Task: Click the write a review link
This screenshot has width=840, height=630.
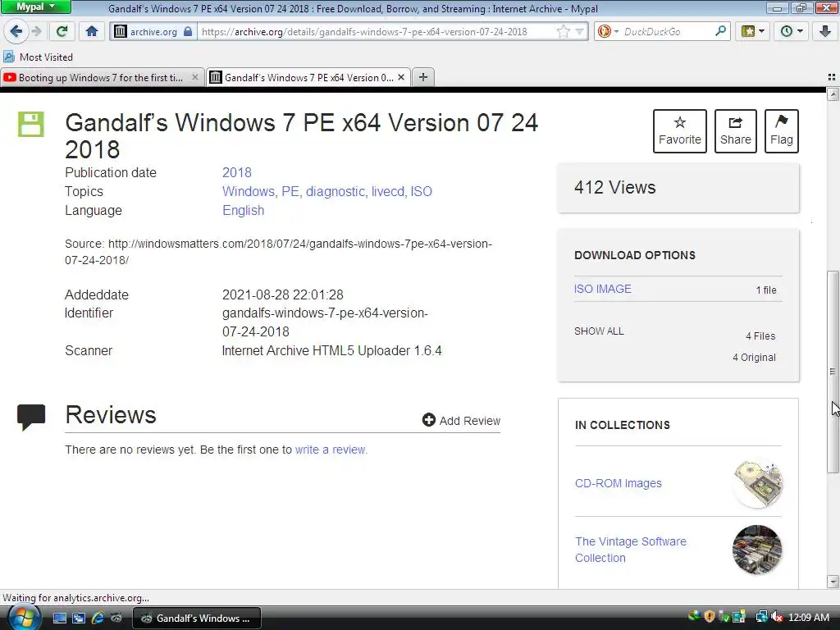Action: coord(331,450)
